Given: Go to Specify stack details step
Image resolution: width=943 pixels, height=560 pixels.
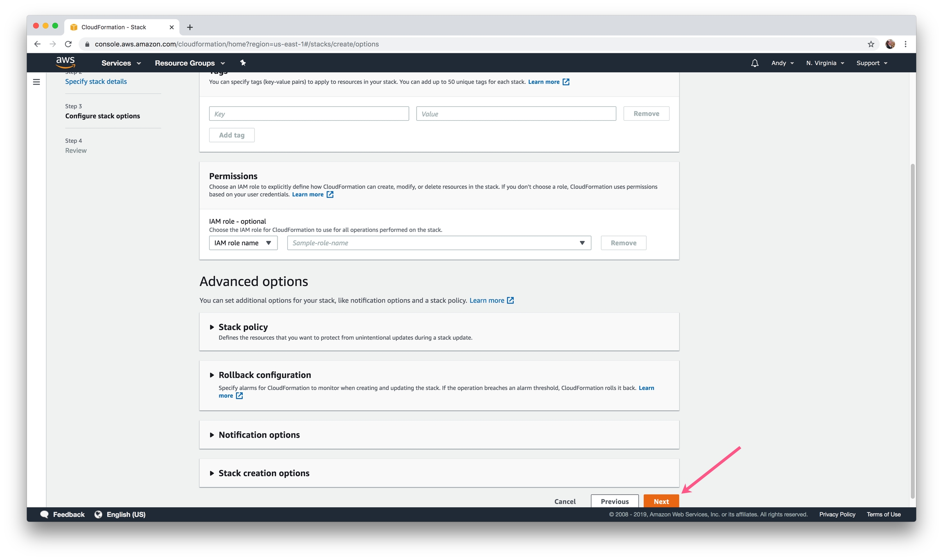Looking at the screenshot, I should 96,81.
